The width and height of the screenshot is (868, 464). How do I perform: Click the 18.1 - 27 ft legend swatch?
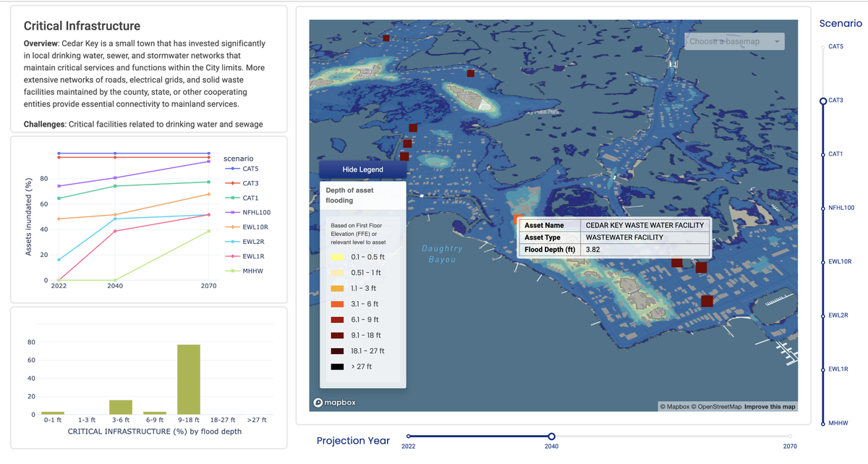tap(336, 350)
